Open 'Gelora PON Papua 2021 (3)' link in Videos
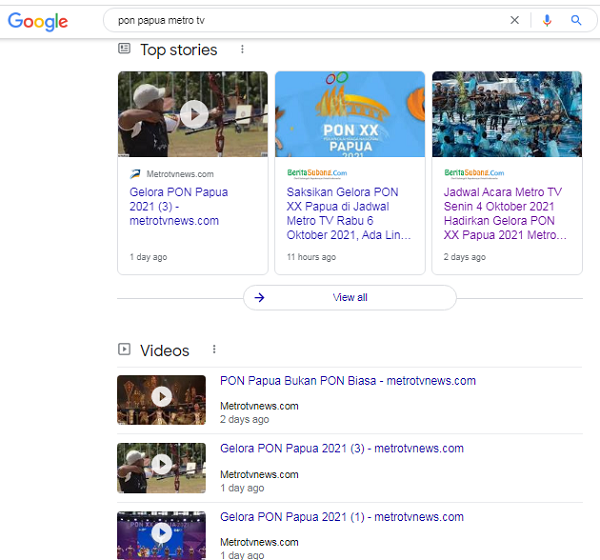The width and height of the screenshot is (600, 560). (341, 449)
